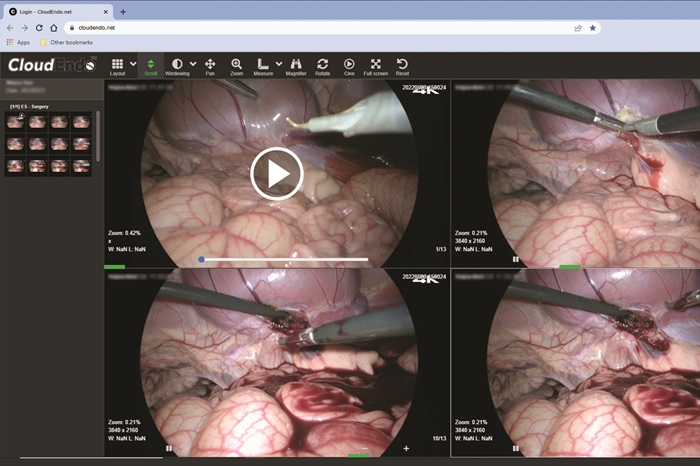This screenshot has height=466, width=700.
Task: Select the last thumbnail in the third row
Action: point(81,166)
